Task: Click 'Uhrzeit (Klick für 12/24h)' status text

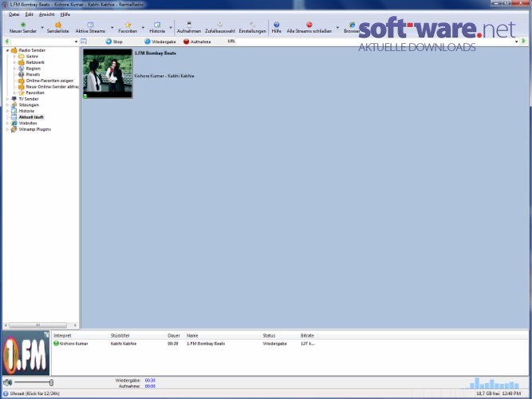Action: [x=34, y=393]
